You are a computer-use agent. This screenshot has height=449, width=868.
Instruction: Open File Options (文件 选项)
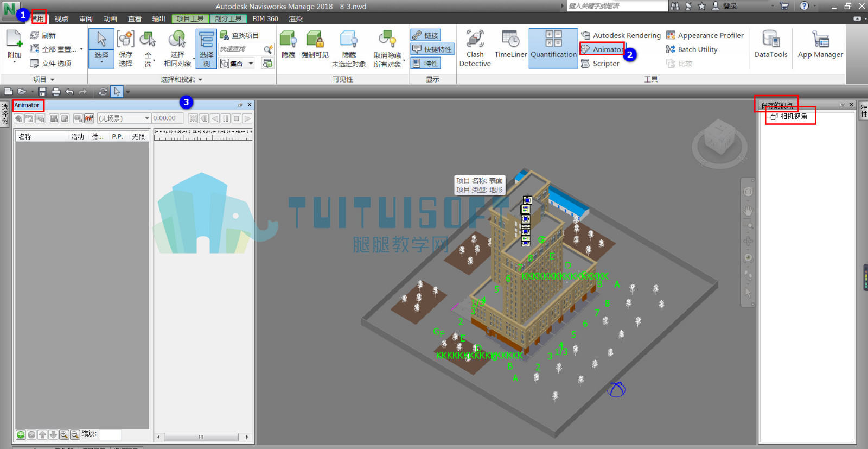[50, 64]
